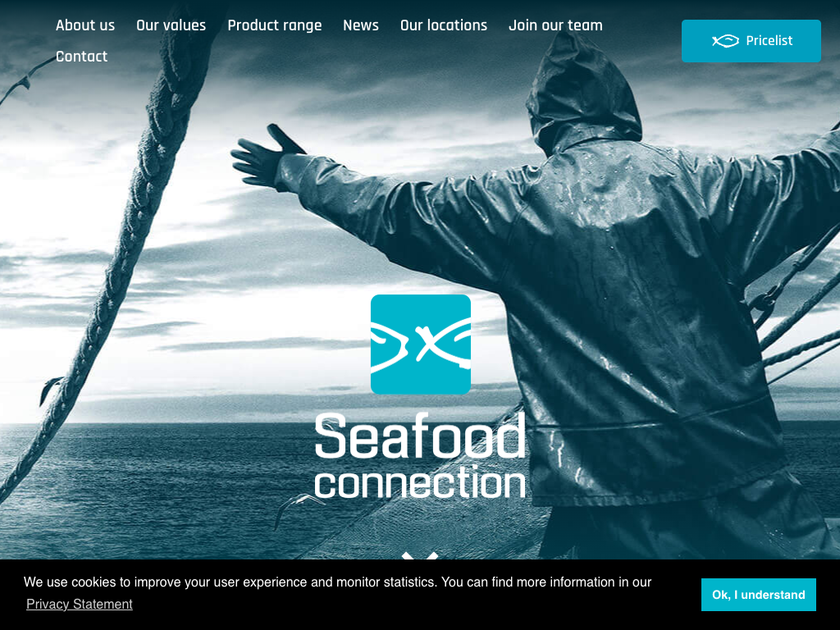The image size is (840, 630).
Task: Go to the Our values section
Action: coord(171,25)
